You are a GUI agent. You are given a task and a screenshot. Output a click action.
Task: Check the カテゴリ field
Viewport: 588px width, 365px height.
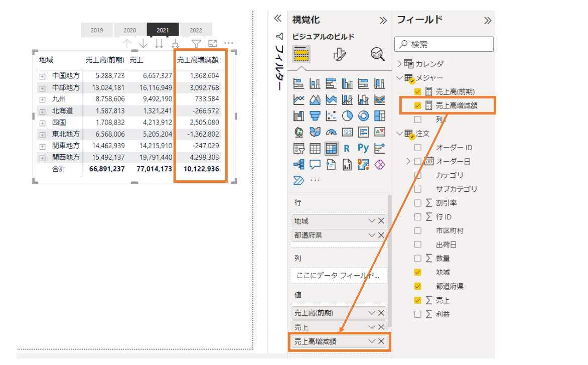418,174
